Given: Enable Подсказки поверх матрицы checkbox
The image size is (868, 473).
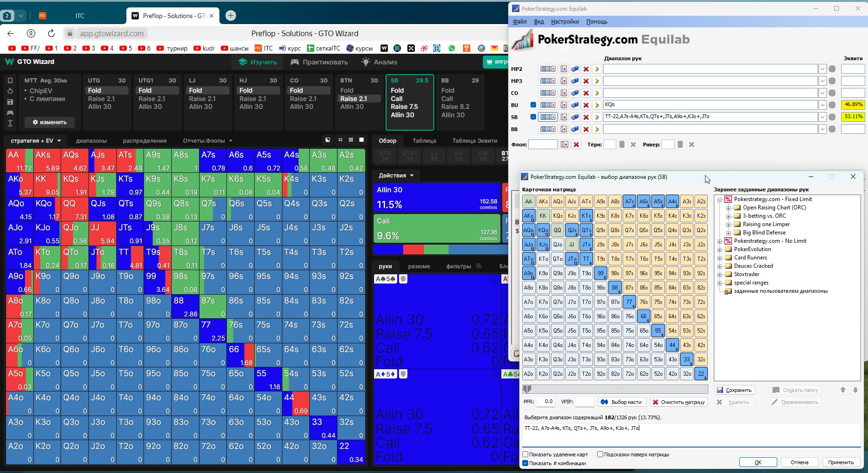Looking at the screenshot, I should 600,454.
